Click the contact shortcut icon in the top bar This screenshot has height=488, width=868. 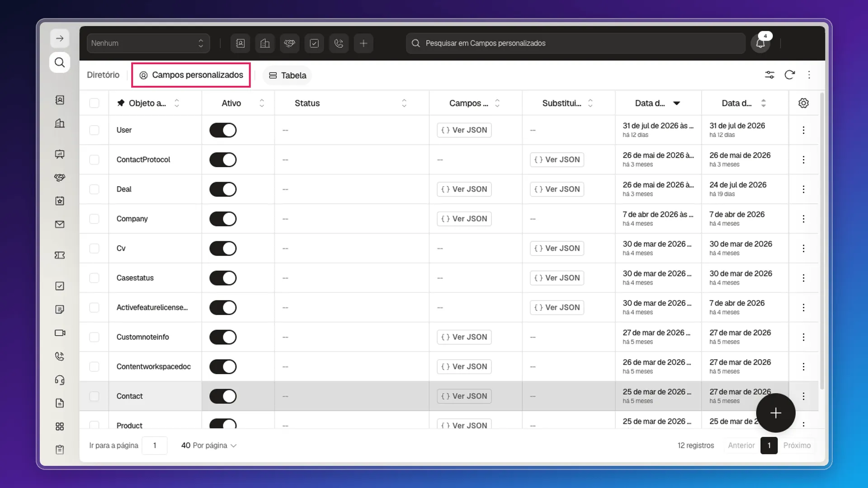pyautogui.click(x=241, y=43)
